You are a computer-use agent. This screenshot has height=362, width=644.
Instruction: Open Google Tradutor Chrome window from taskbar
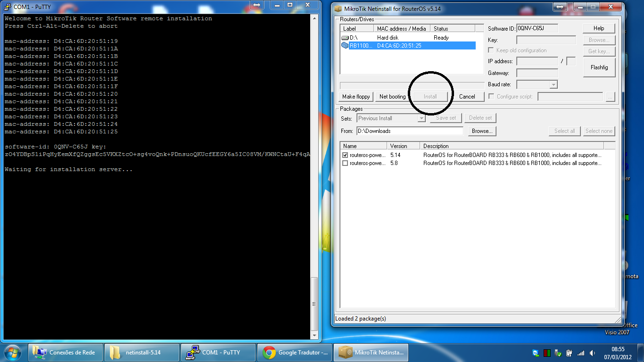[295, 353]
